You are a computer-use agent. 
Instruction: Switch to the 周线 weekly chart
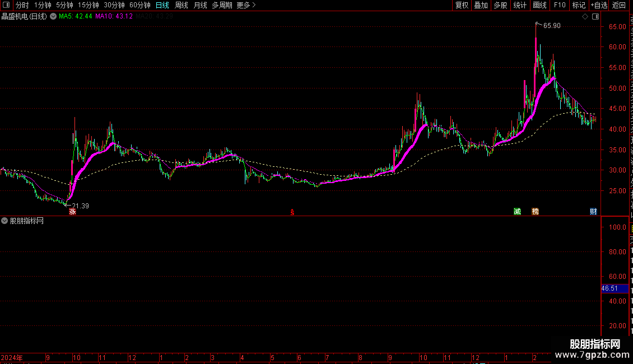[x=181, y=5]
